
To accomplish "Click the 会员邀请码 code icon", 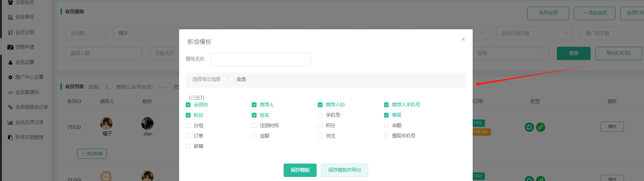I will 10,92.
